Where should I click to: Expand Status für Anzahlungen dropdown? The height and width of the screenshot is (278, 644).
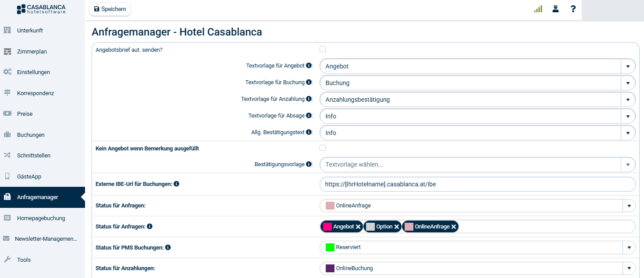(x=629, y=268)
